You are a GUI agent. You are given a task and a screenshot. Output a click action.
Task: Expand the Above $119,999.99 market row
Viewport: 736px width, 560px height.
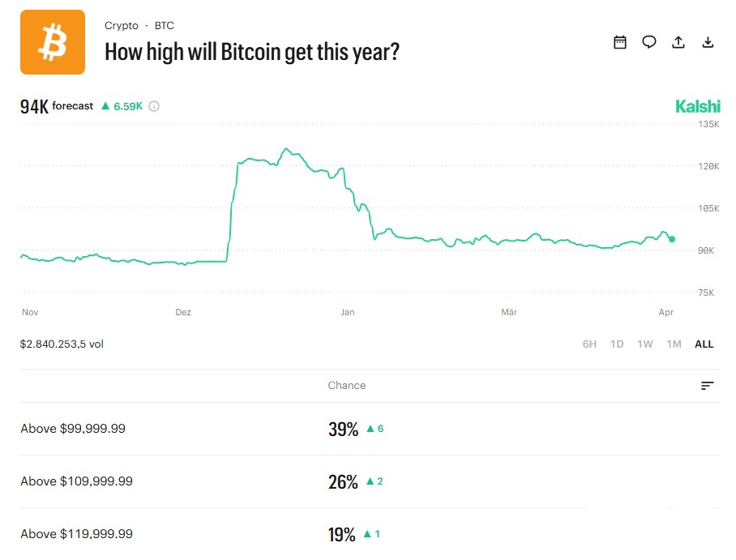(x=76, y=534)
